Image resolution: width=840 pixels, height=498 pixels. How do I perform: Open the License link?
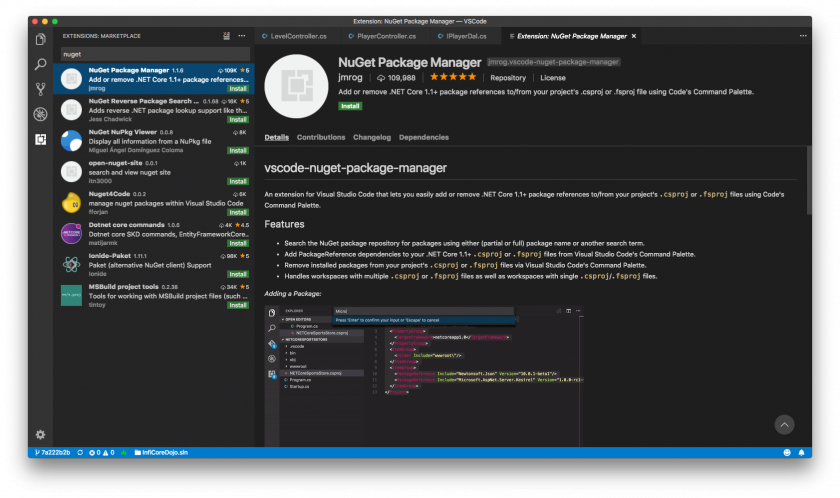click(x=553, y=78)
